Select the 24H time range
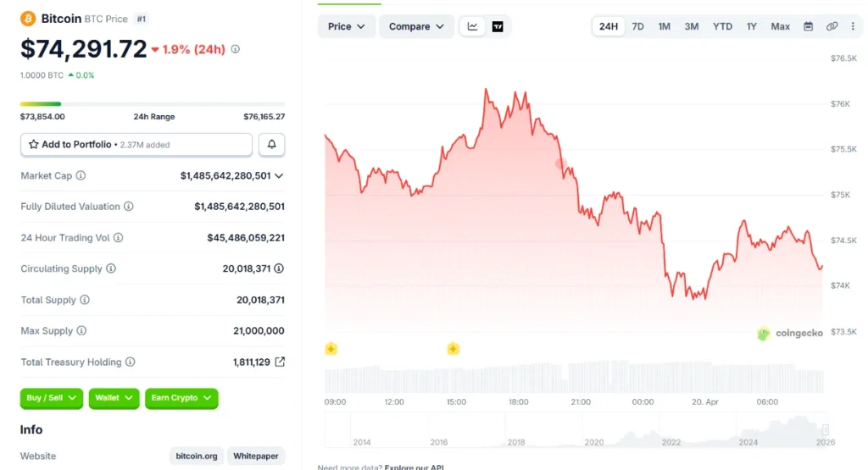 (x=609, y=26)
